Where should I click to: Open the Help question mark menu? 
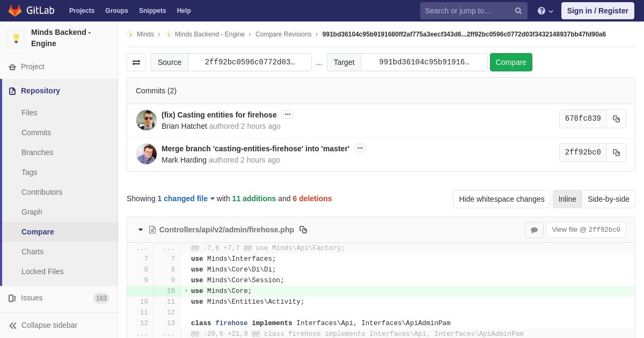coord(545,11)
